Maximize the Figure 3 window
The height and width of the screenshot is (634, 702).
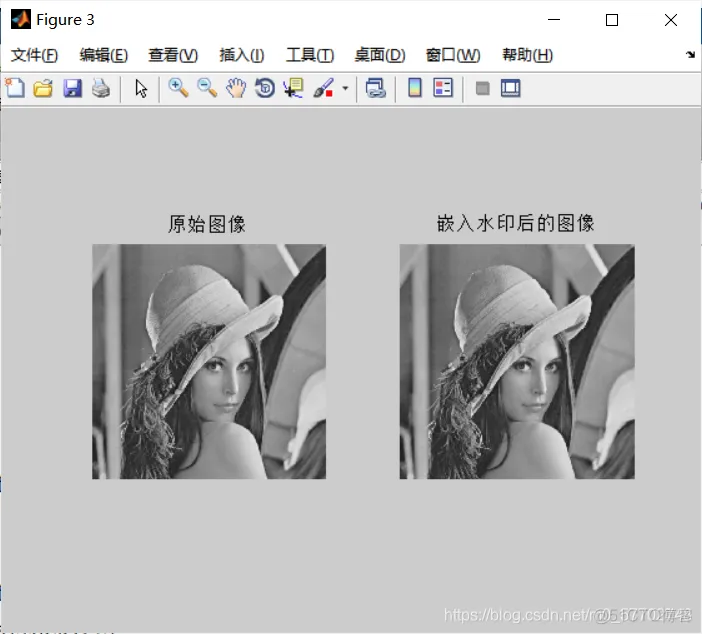(612, 20)
